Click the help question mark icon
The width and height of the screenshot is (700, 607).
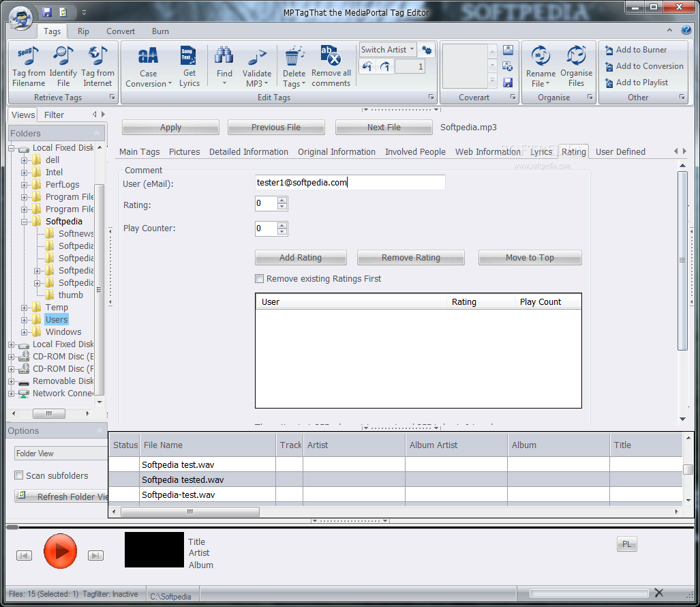click(x=686, y=30)
